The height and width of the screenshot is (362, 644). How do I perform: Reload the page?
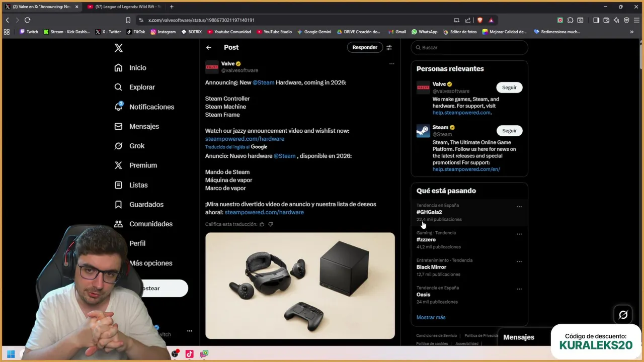point(27,20)
